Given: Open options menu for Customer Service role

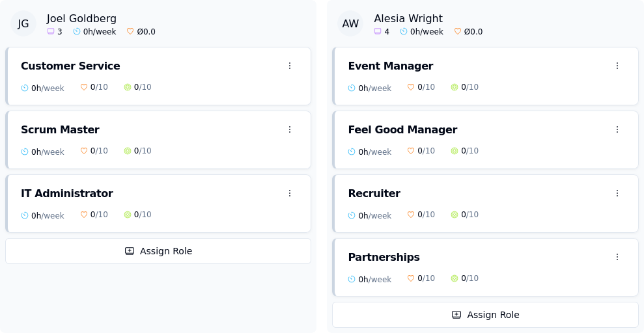Looking at the screenshot, I should 290,66.
